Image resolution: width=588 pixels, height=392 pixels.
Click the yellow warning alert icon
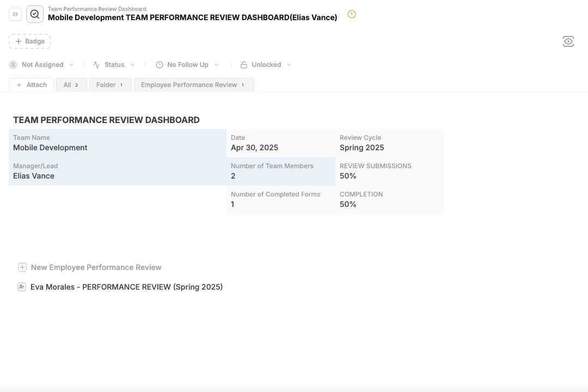tap(352, 14)
